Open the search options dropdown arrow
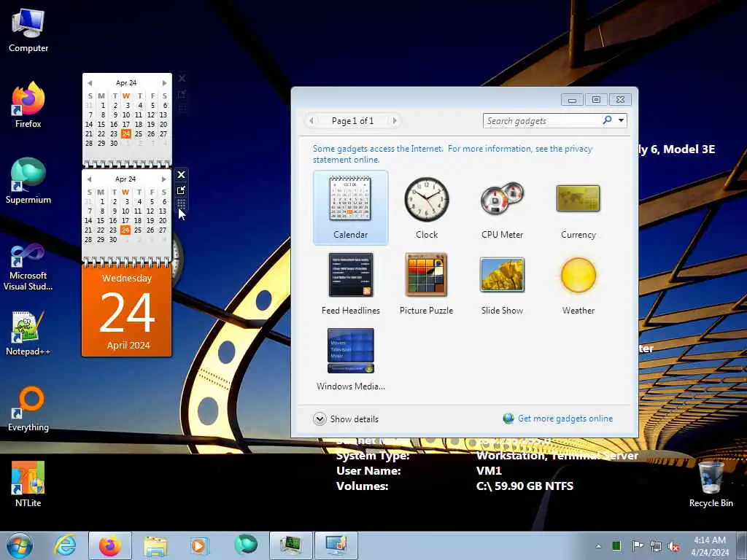747x560 pixels. [x=621, y=120]
